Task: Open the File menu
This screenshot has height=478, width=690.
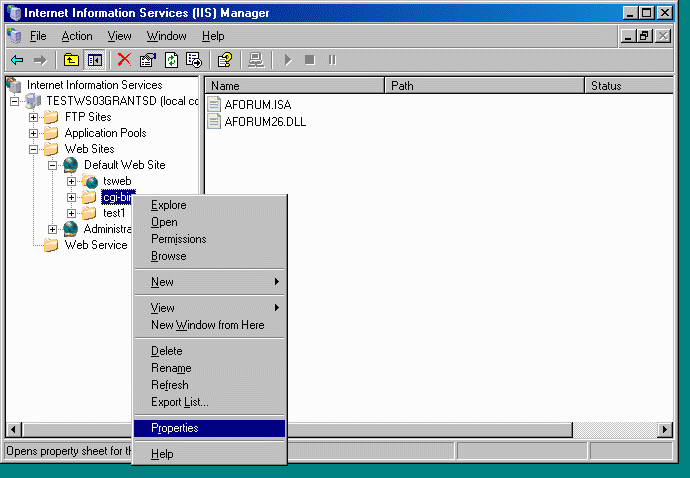Action: [38, 36]
